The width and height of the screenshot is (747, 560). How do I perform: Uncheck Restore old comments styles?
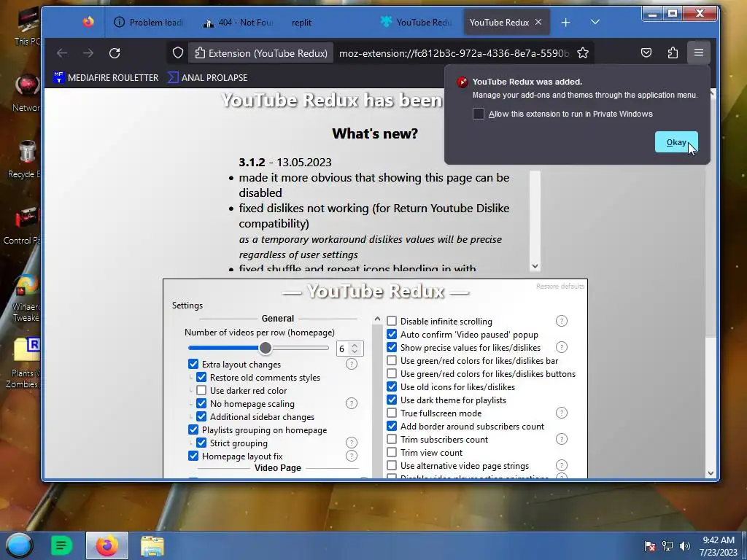(201, 378)
